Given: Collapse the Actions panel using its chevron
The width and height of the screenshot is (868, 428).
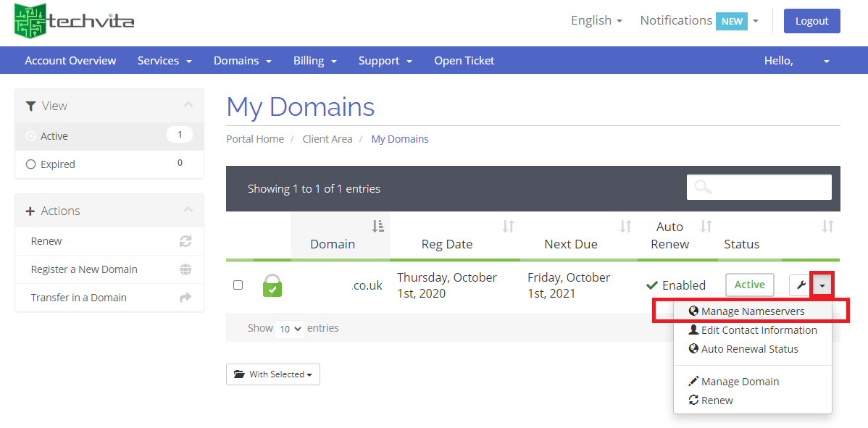Looking at the screenshot, I should click(x=189, y=210).
